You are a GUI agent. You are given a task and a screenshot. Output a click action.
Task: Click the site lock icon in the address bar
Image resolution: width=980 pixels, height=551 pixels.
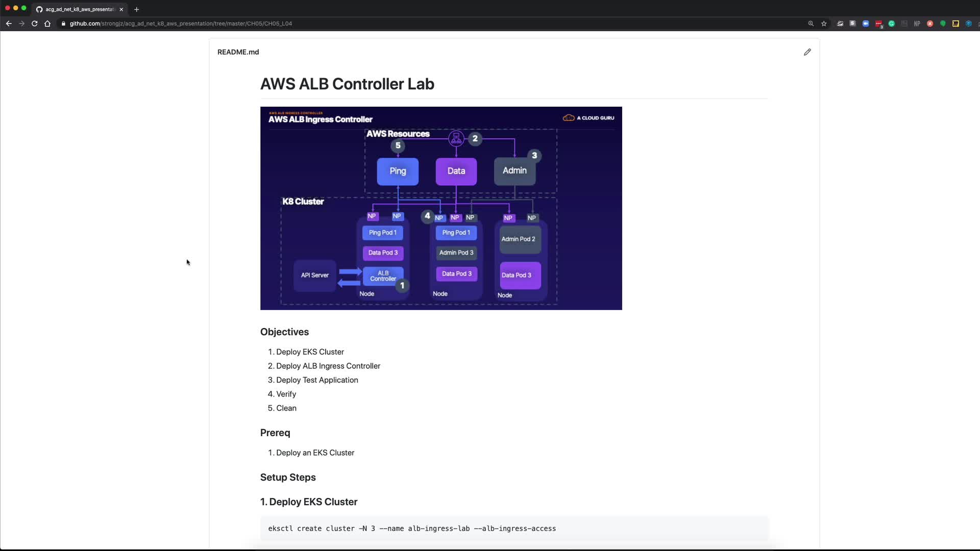pyautogui.click(x=63, y=23)
